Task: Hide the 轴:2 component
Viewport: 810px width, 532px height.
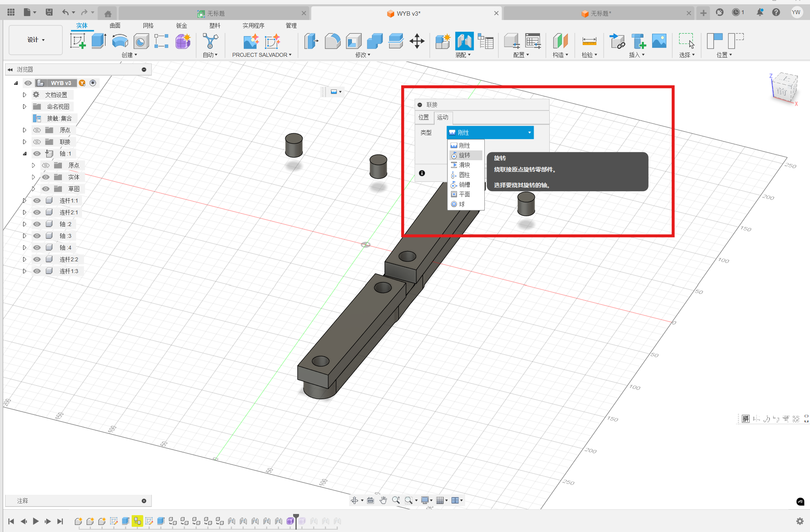Action: pos(37,224)
